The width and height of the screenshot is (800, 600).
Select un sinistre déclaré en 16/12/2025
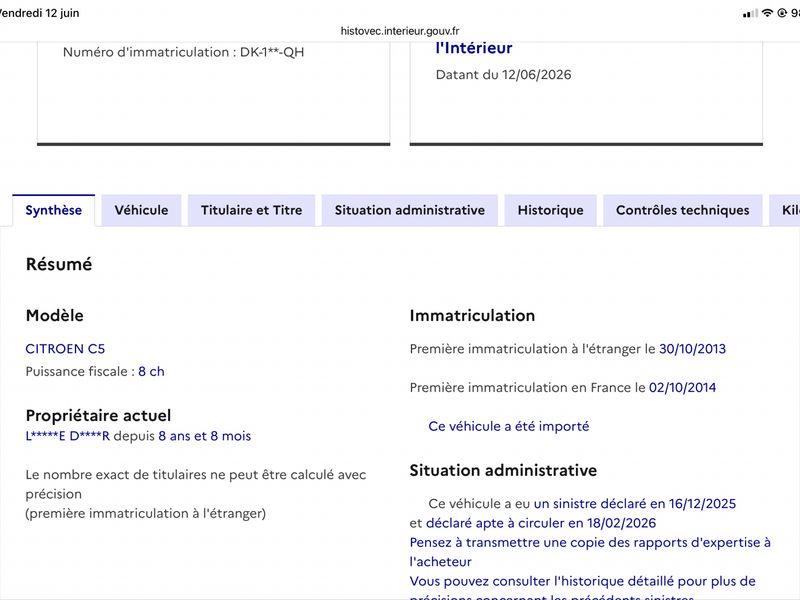point(635,504)
